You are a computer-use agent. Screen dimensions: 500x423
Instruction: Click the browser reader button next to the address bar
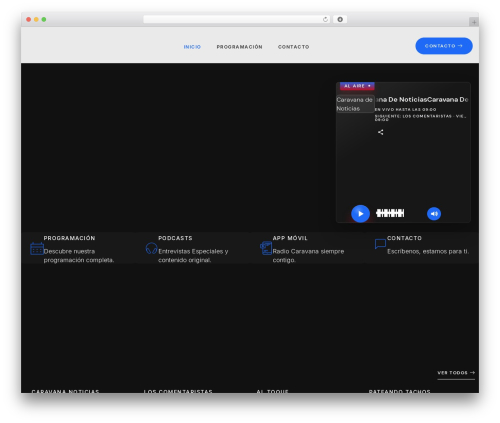tap(340, 19)
